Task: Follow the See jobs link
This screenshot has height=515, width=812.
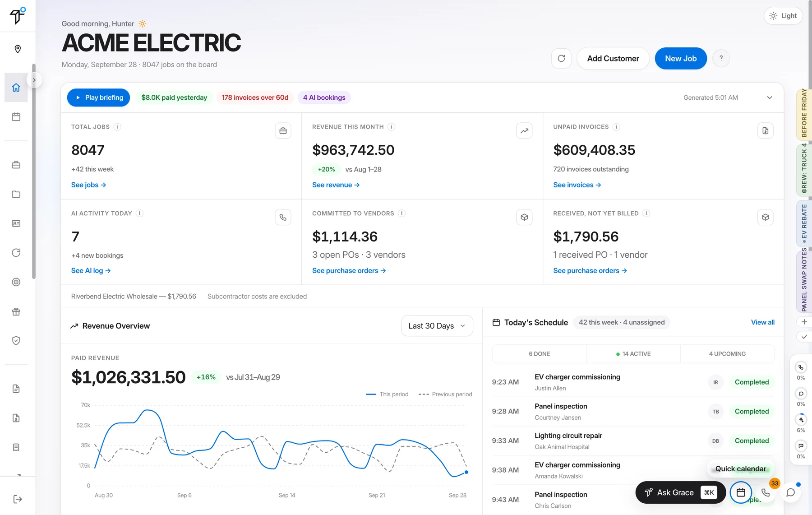Action: point(88,185)
